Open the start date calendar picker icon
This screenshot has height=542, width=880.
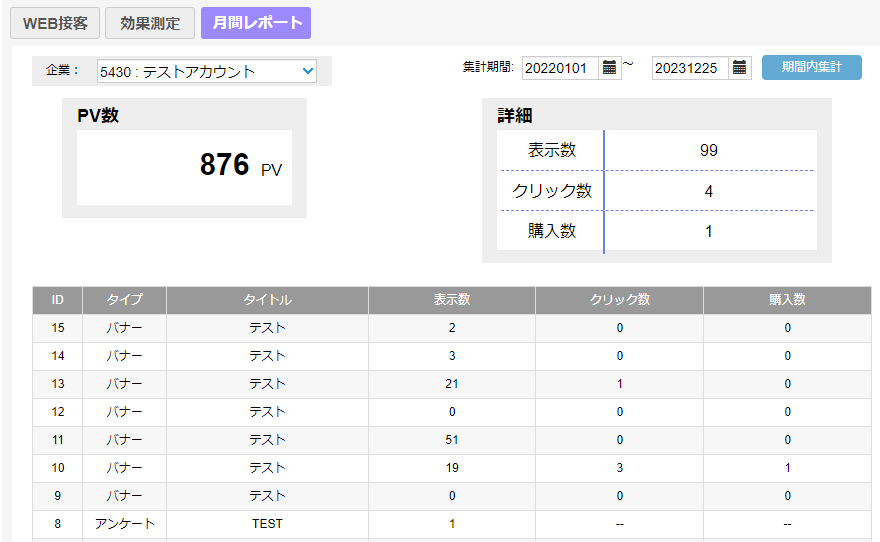[610, 68]
